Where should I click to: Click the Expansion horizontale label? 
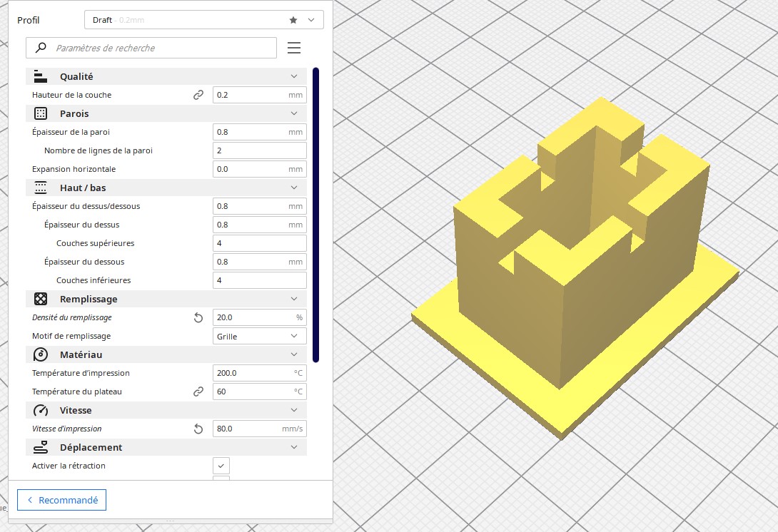pos(74,169)
